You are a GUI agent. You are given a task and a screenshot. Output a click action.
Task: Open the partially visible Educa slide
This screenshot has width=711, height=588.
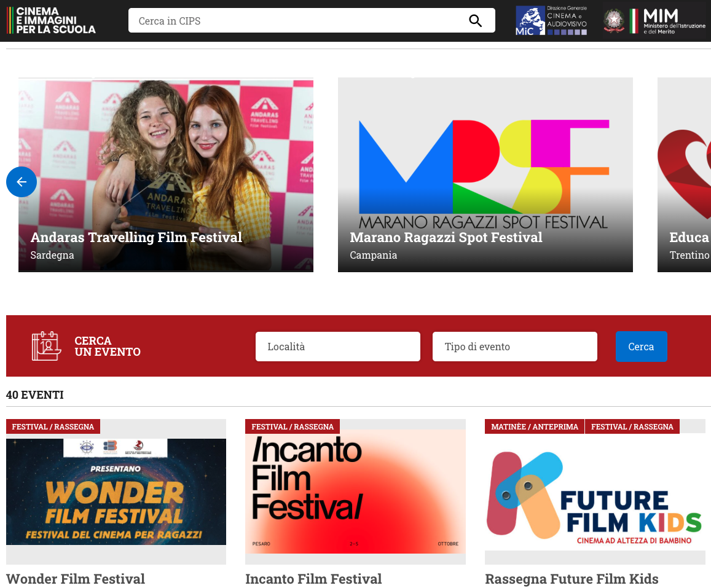point(684,175)
